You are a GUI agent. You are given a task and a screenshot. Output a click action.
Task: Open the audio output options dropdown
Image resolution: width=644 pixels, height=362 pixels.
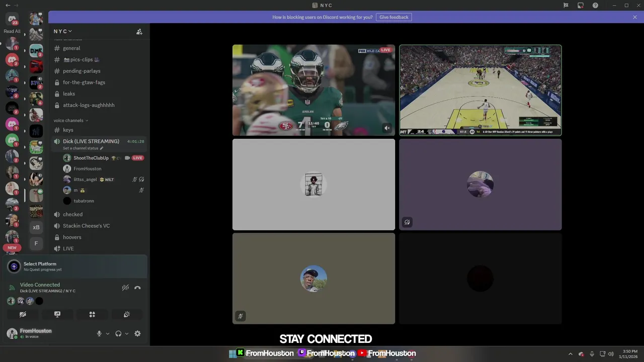coord(127,334)
